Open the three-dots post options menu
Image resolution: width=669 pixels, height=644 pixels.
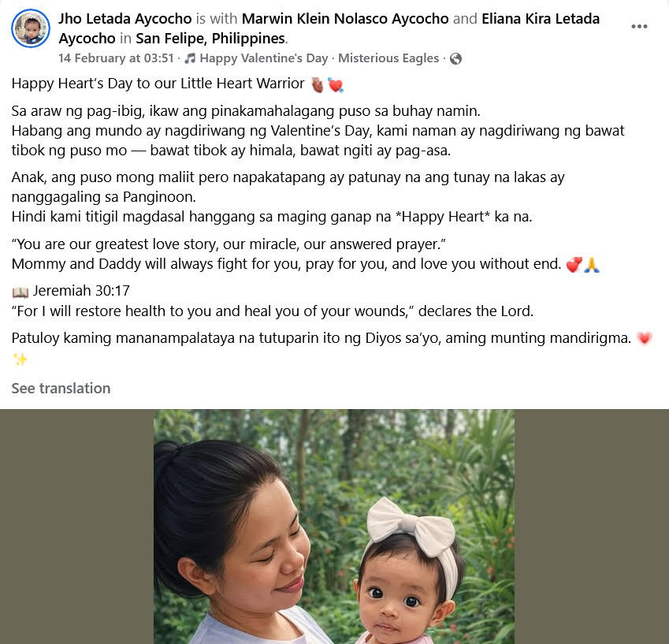coord(639,27)
